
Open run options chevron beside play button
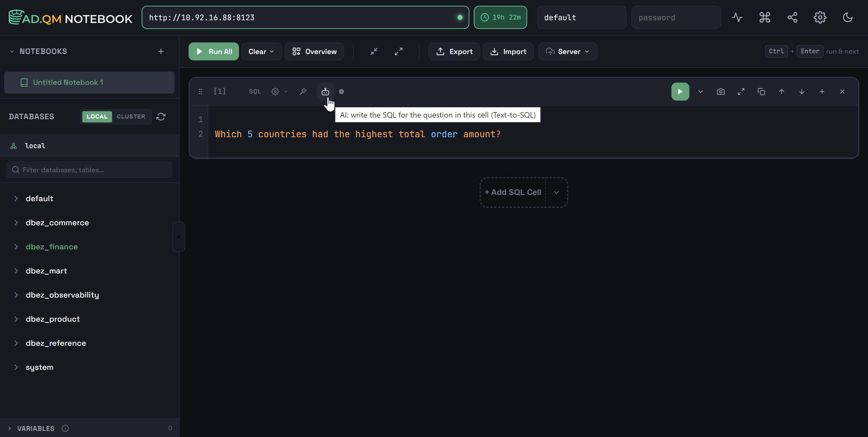click(x=700, y=92)
